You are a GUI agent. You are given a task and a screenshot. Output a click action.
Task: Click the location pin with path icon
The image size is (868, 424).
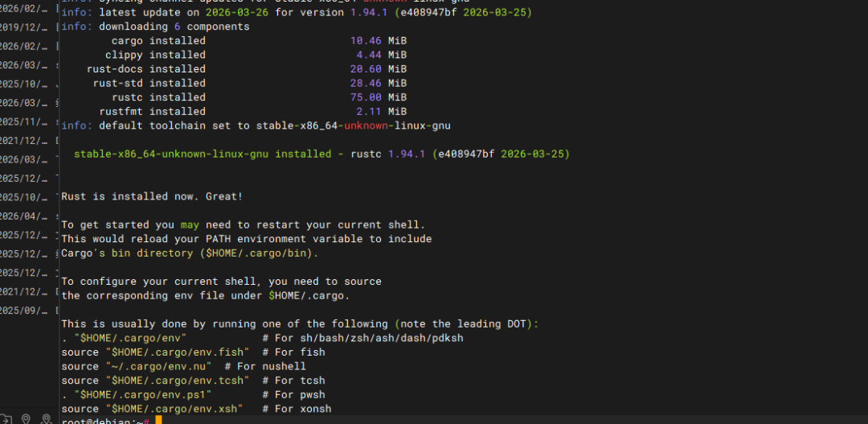(47, 419)
